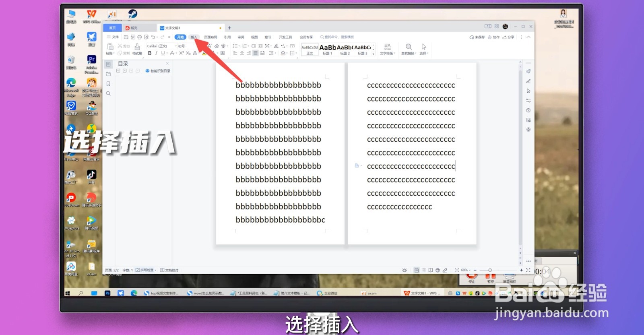Viewport: 644px width, 335px height.
Task: Toggle justify alignment
Action: point(256,53)
